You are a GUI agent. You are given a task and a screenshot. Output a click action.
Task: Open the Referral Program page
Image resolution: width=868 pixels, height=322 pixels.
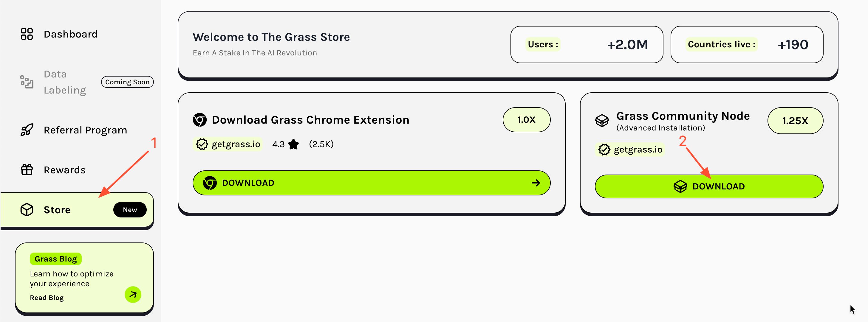click(85, 130)
